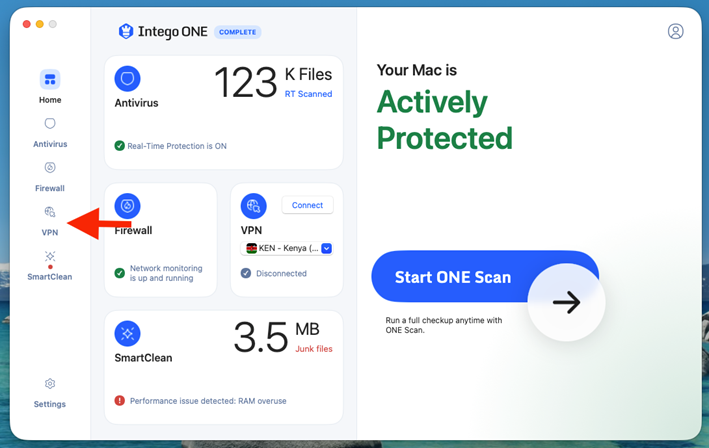The width and height of the screenshot is (709, 448).
Task: Select the Firewall label in sidebar
Action: click(50, 189)
